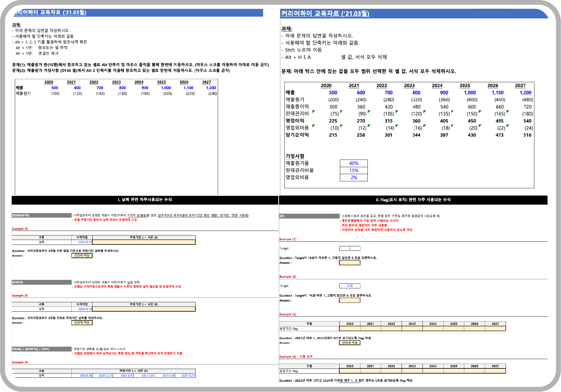Click the [IF] section header

click(309, 216)
